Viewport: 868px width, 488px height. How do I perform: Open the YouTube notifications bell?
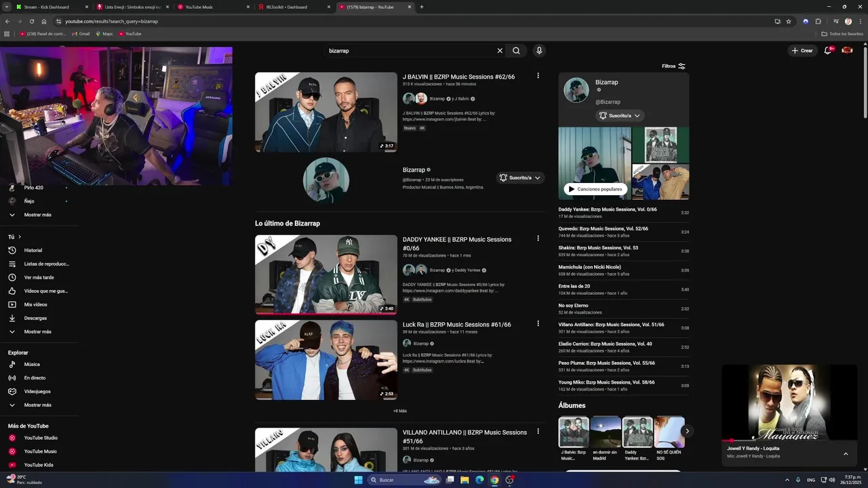828,50
